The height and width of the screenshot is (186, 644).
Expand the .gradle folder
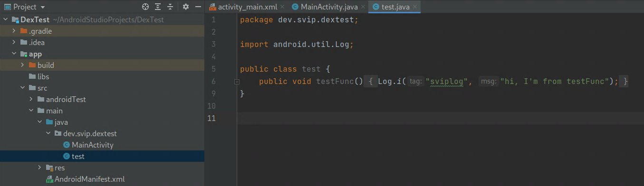click(x=14, y=31)
